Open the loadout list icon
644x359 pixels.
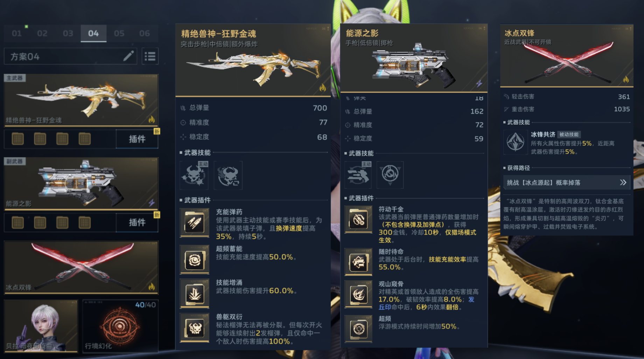(150, 56)
